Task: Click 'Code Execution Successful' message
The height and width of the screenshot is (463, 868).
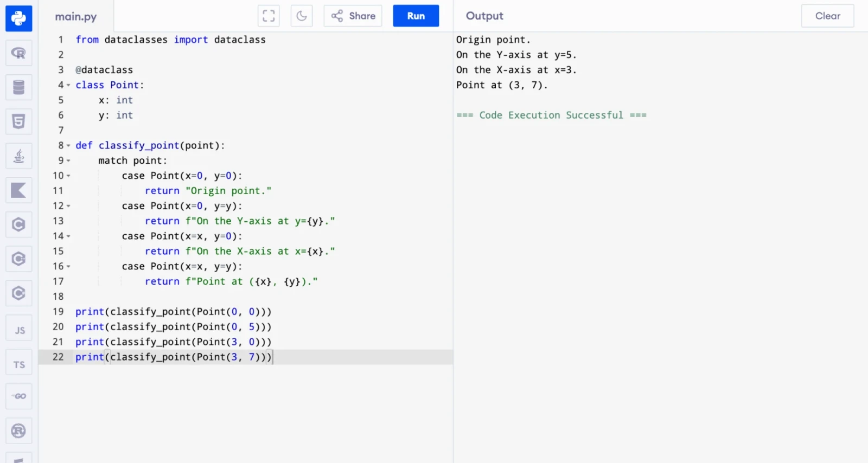Action: [551, 115]
